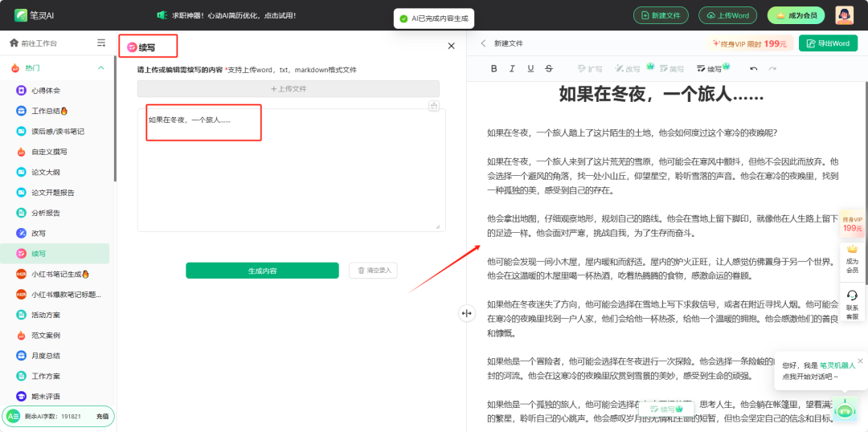Close the 续写 panel

click(451, 46)
